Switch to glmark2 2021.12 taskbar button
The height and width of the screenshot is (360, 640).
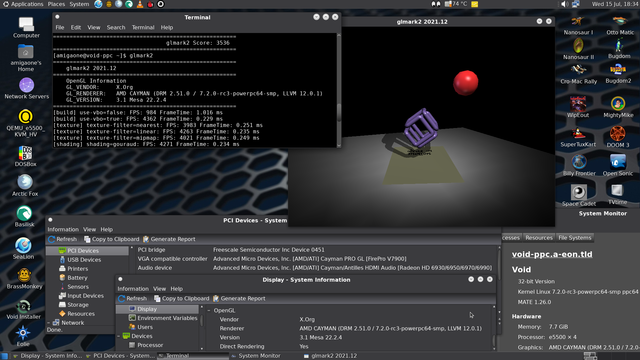pyautogui.click(x=330, y=356)
